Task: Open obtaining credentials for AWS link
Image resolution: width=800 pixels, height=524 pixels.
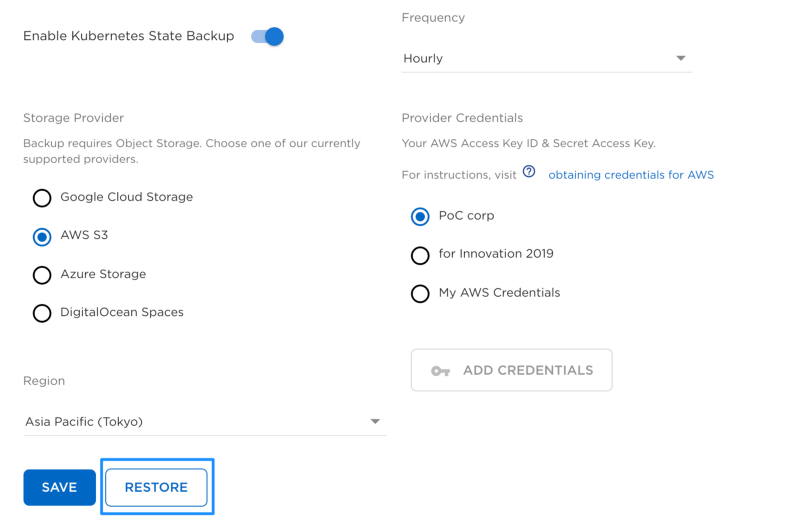Action: [x=631, y=174]
